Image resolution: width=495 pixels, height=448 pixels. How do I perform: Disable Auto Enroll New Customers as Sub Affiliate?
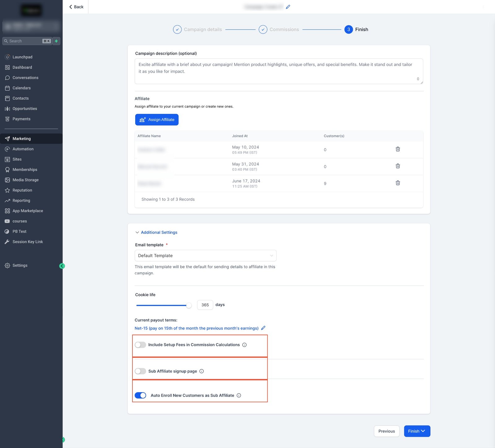pyautogui.click(x=140, y=395)
